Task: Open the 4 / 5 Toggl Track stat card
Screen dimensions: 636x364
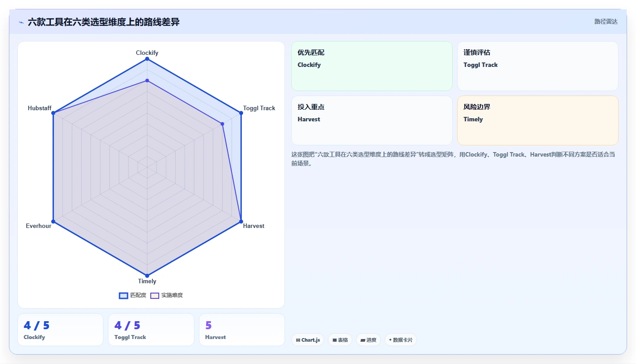Action: click(151, 330)
